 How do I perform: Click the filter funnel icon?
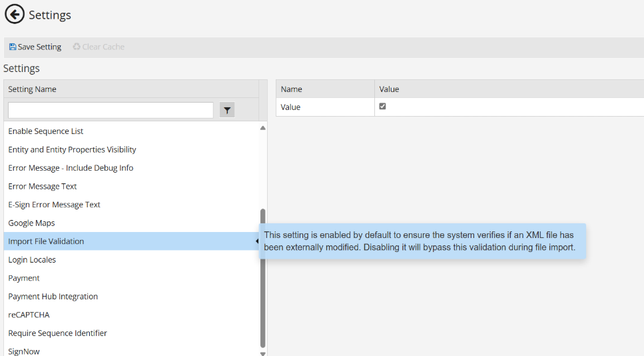227,111
